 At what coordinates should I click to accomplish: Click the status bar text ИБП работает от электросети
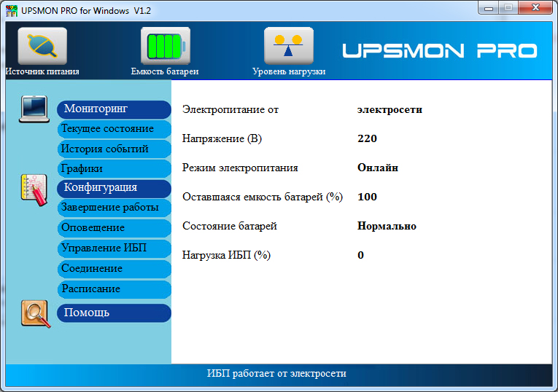coord(276,374)
